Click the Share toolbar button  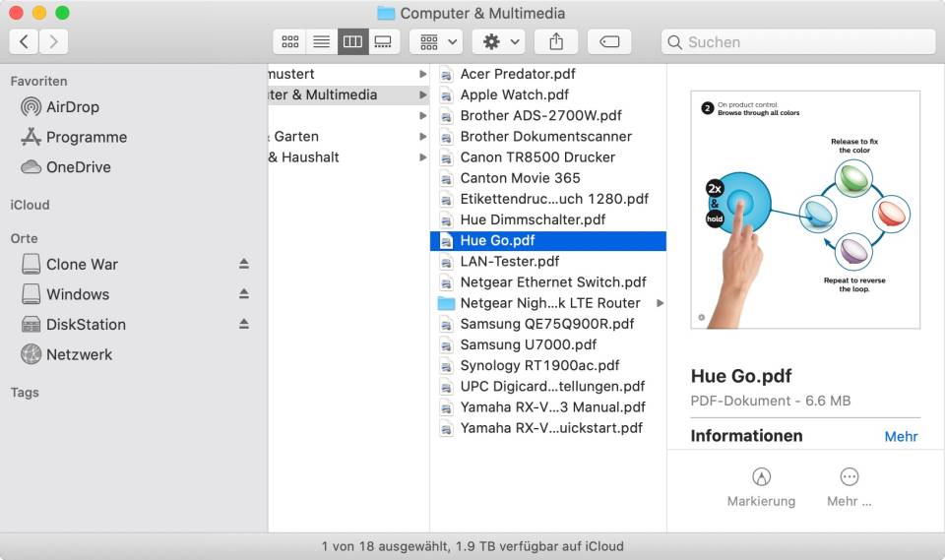coord(556,41)
